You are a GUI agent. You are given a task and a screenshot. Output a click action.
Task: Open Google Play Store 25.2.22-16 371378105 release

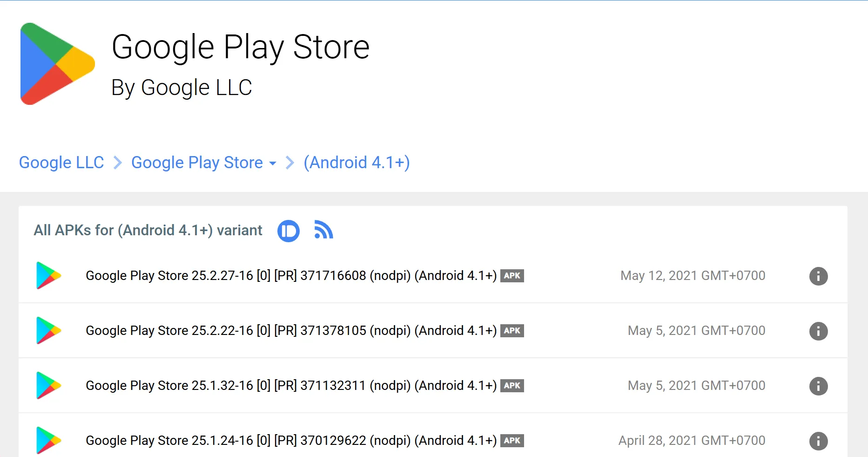click(x=291, y=331)
